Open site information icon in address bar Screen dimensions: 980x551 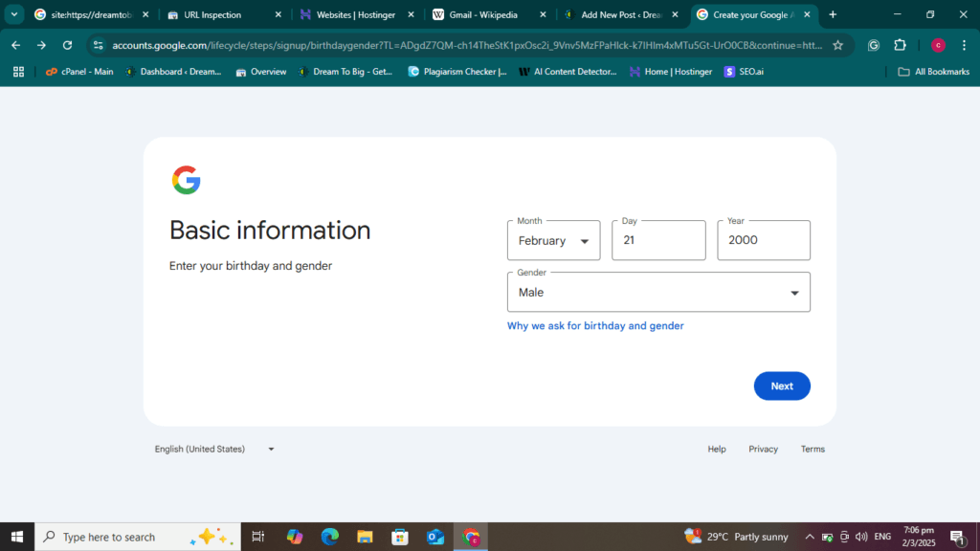point(99,45)
